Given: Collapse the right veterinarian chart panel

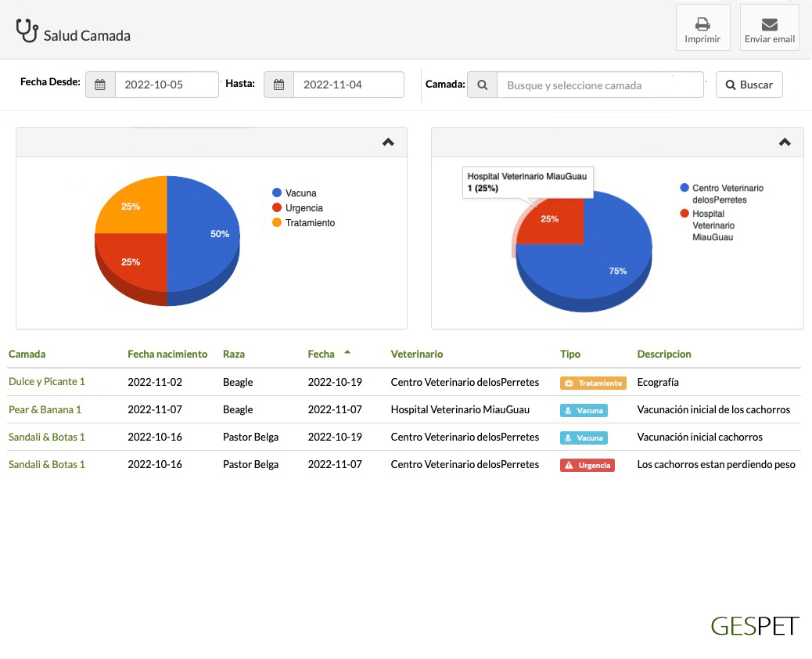Looking at the screenshot, I should [785, 142].
